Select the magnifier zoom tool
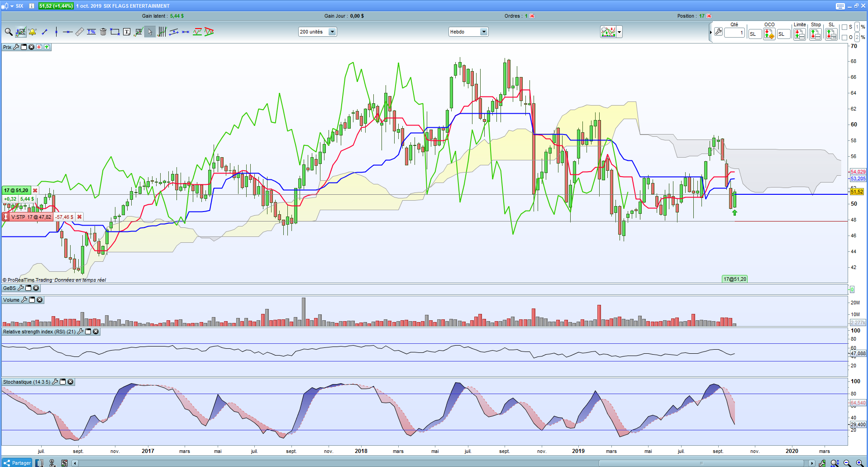Viewport: 868px width, 467px height. pos(8,32)
